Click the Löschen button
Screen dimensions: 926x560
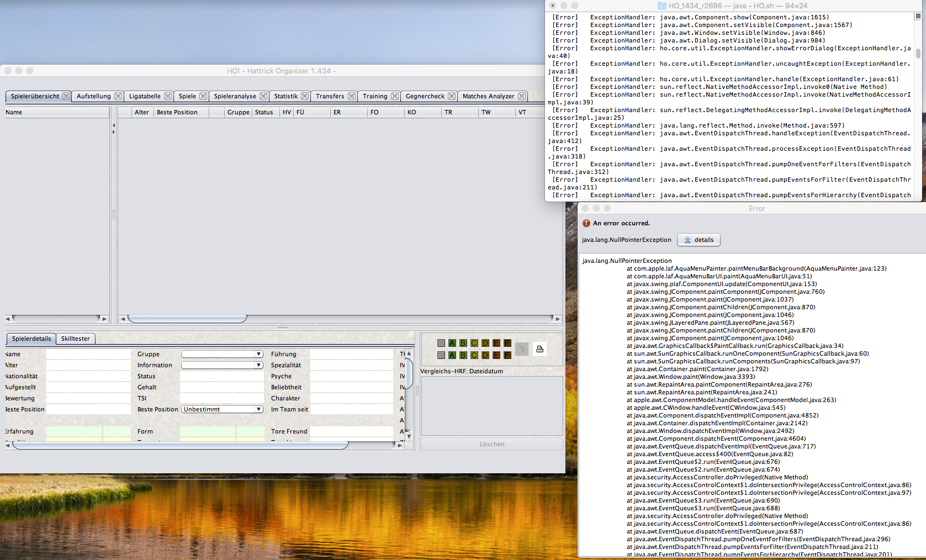[x=492, y=444]
